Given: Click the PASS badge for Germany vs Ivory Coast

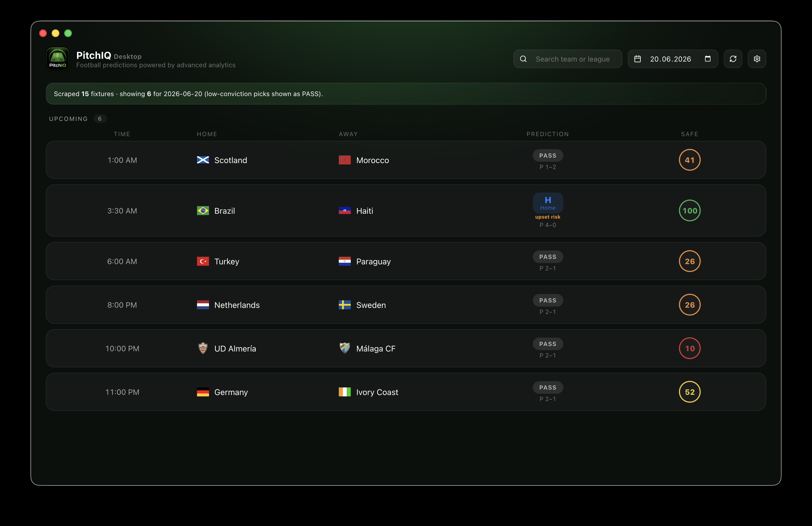Looking at the screenshot, I should 548,388.
